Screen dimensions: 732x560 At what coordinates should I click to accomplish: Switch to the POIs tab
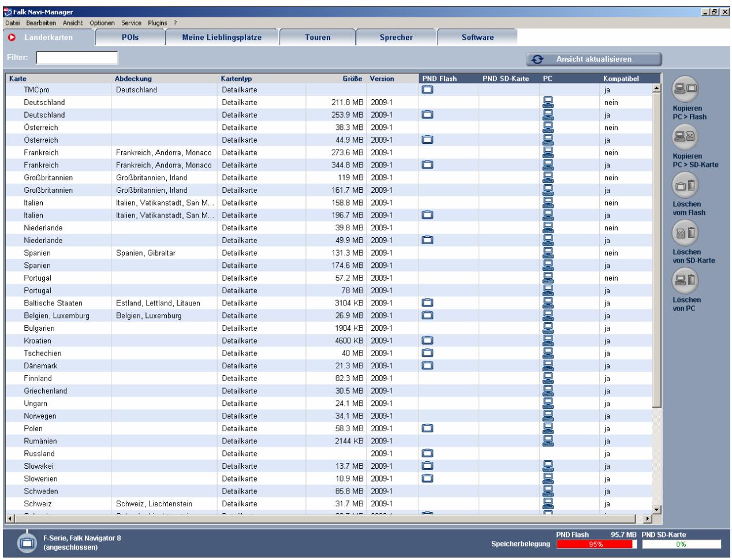(130, 38)
